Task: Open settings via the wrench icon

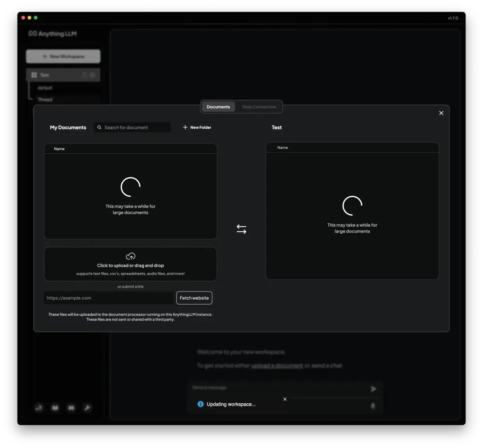Action: click(87, 408)
